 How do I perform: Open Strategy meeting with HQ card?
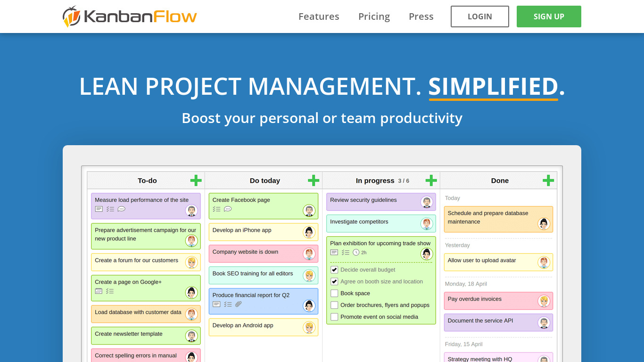click(498, 358)
